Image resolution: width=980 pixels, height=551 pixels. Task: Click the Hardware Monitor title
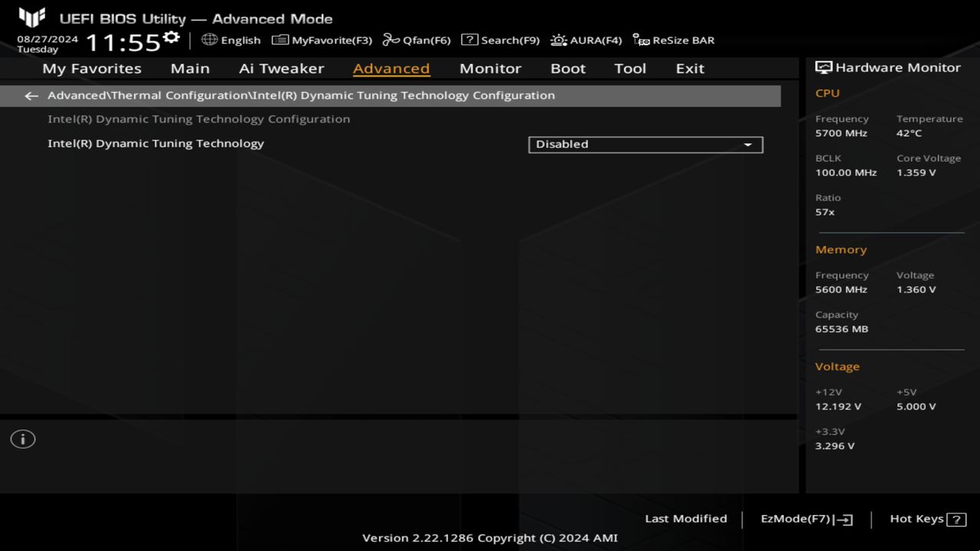(x=897, y=67)
